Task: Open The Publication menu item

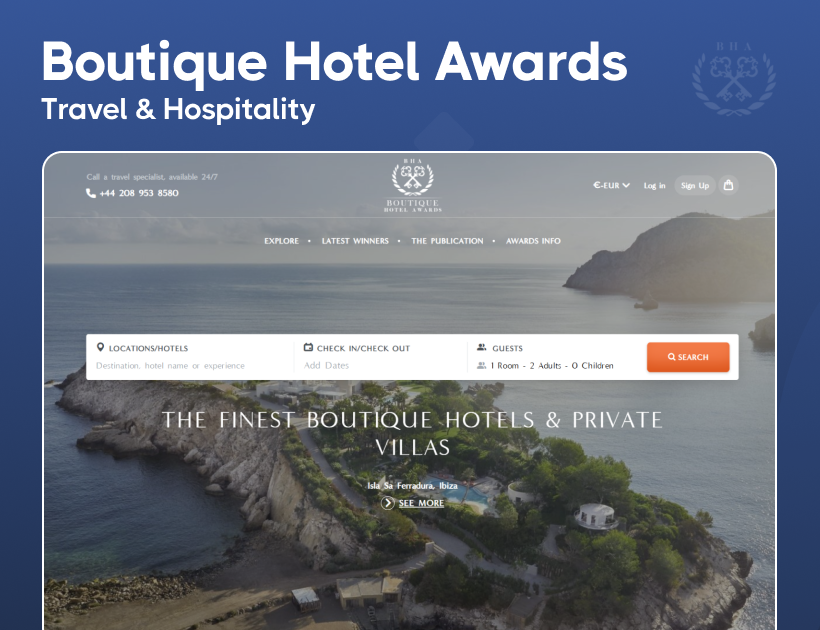Action: pos(447,241)
